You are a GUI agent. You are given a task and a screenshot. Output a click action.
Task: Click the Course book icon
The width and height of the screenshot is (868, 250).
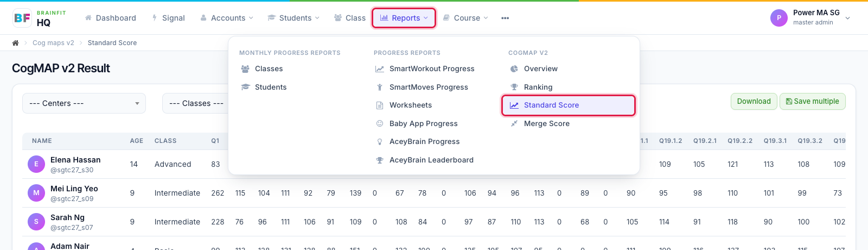[446, 18]
